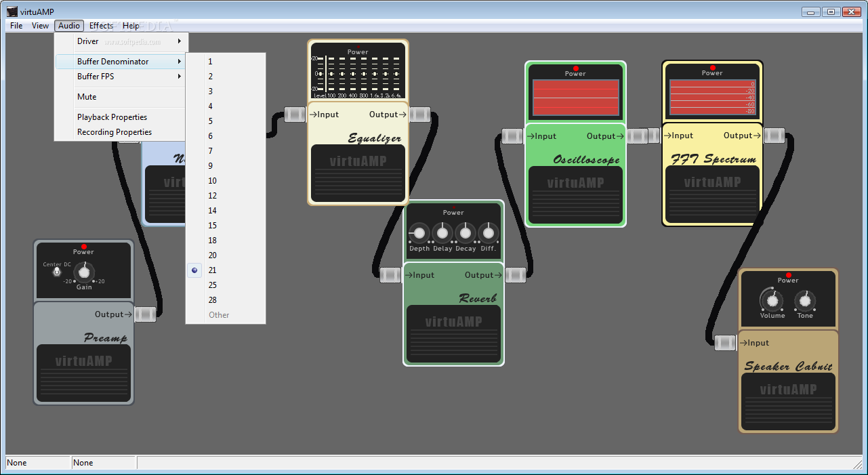Viewport: 868px width, 475px height.
Task: Close the open Audio menu
Action: (x=69, y=26)
